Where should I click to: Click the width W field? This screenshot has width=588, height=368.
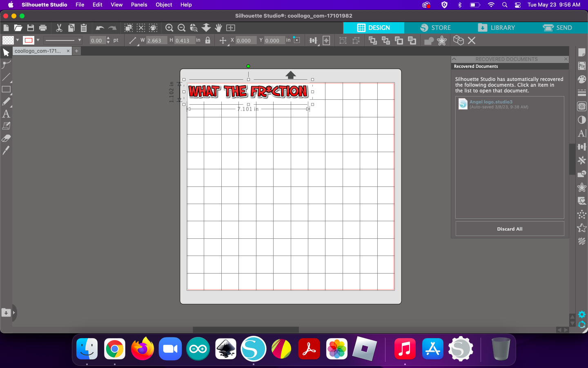[x=156, y=40]
